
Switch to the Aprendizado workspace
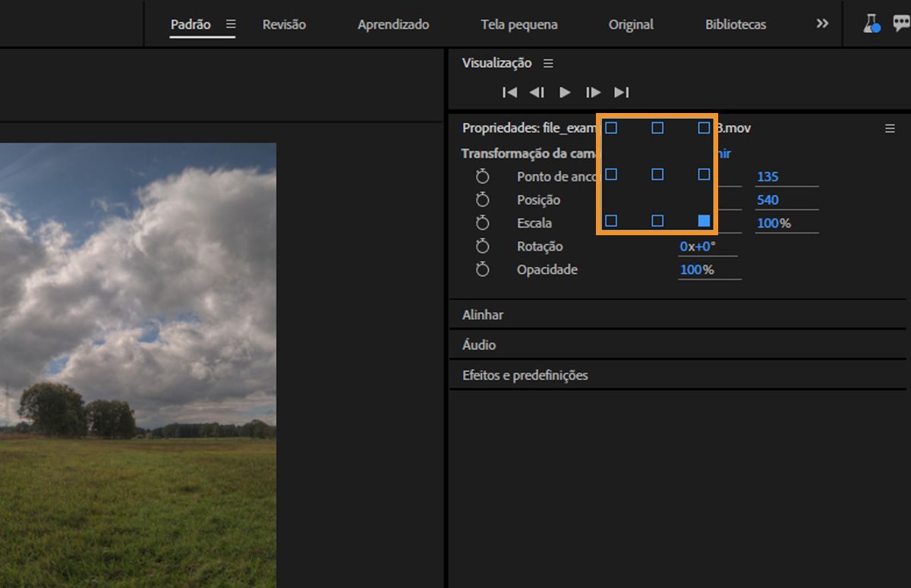(x=393, y=24)
